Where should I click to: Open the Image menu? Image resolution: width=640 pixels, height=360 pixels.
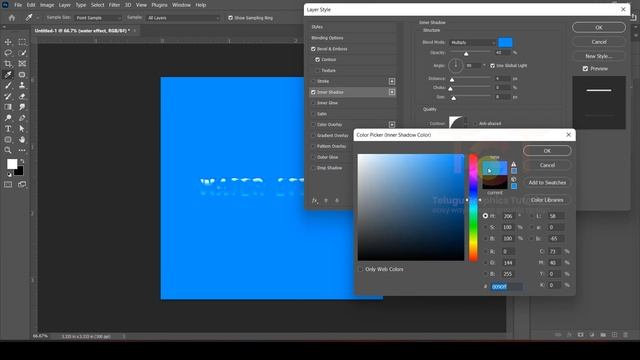[47, 5]
